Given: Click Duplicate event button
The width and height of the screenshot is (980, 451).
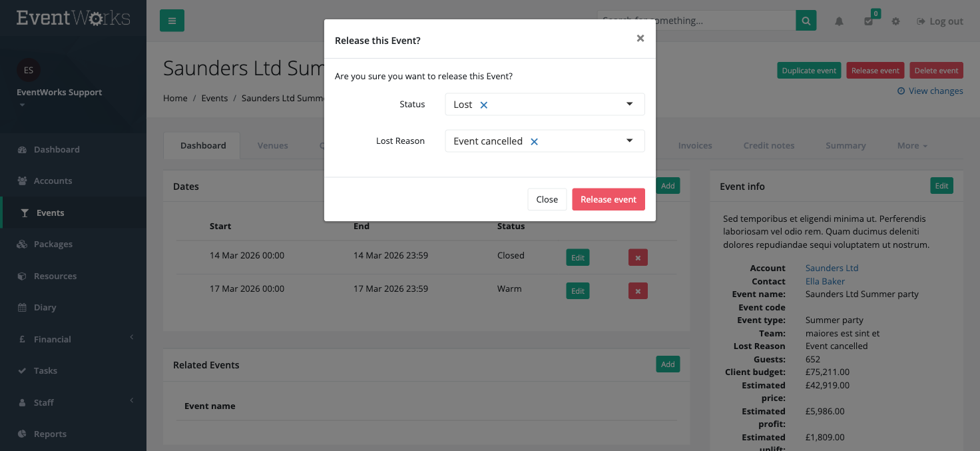Looking at the screenshot, I should pos(809,71).
